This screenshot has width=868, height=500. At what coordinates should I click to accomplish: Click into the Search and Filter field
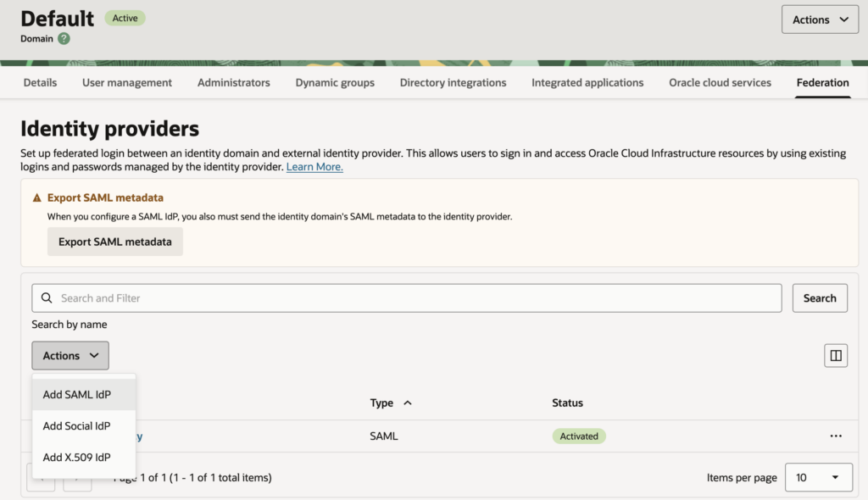click(415, 298)
